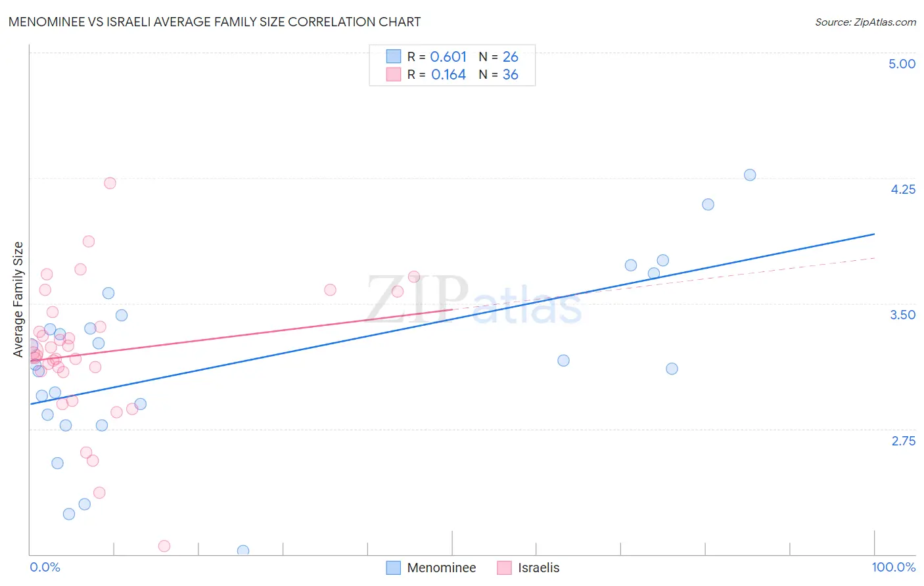Click the 0.0% x-axis label
The image size is (924, 586).
[x=45, y=567]
